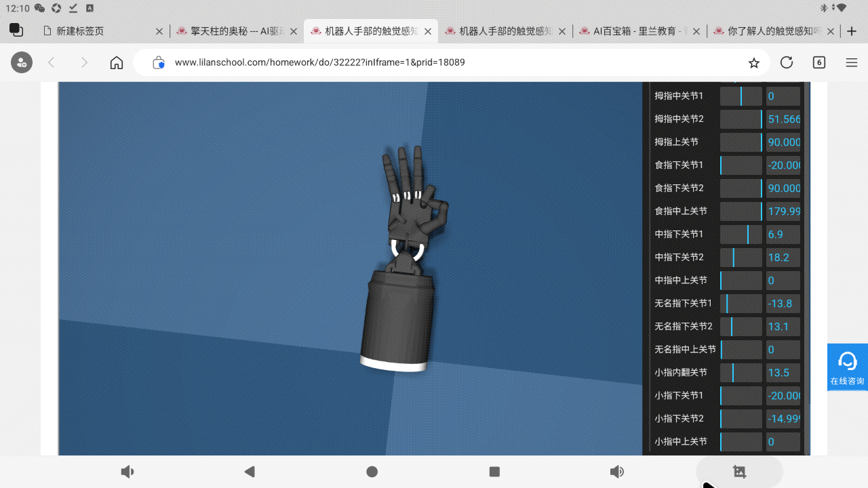Click the browser home icon
The height and width of the screenshot is (488, 868).
click(x=117, y=63)
